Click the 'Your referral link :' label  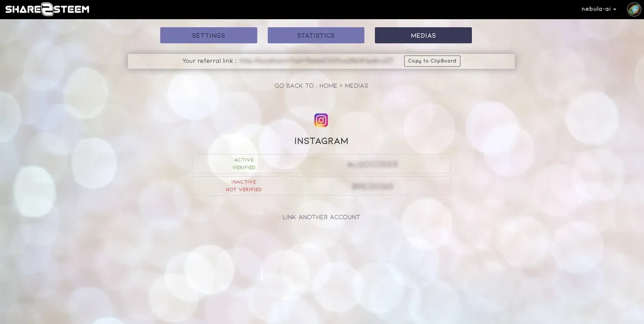(209, 61)
